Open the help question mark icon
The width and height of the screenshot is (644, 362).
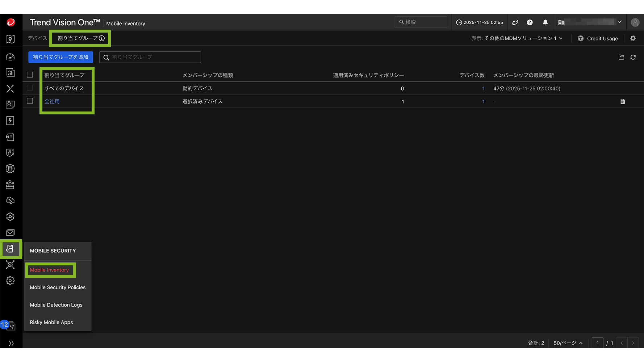pos(530,22)
